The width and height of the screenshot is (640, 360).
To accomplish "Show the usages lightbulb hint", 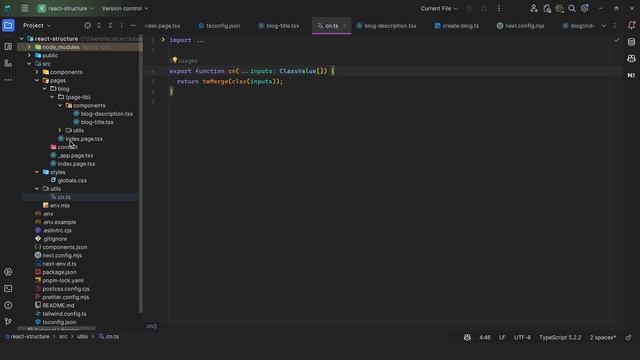I will (175, 60).
